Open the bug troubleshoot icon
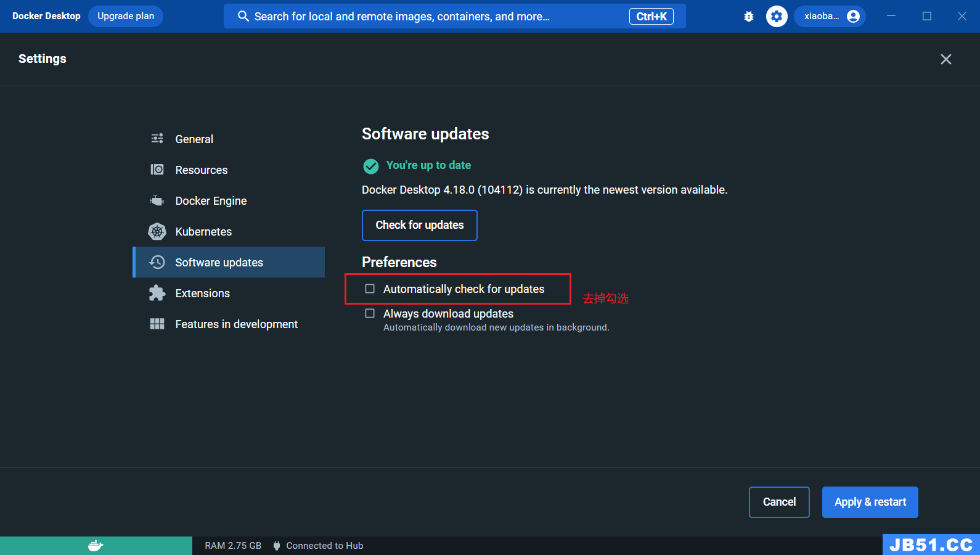This screenshot has height=555, width=980. click(749, 17)
